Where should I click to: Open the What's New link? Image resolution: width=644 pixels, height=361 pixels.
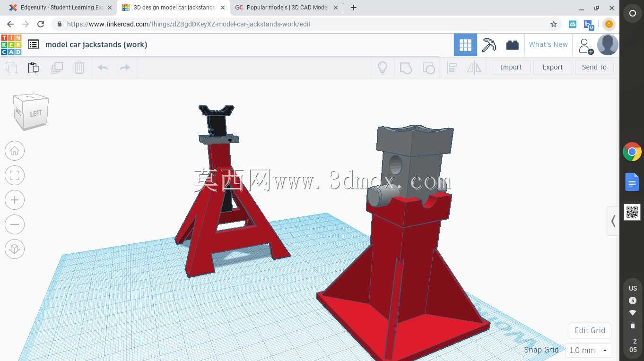tap(548, 44)
